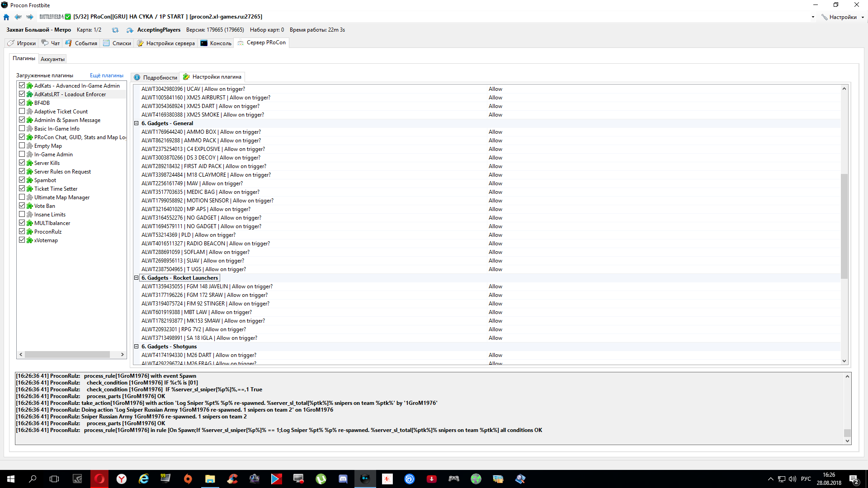Click Allow value for RPG 7V2 row
This screenshot has width=868, height=488.
pos(495,329)
